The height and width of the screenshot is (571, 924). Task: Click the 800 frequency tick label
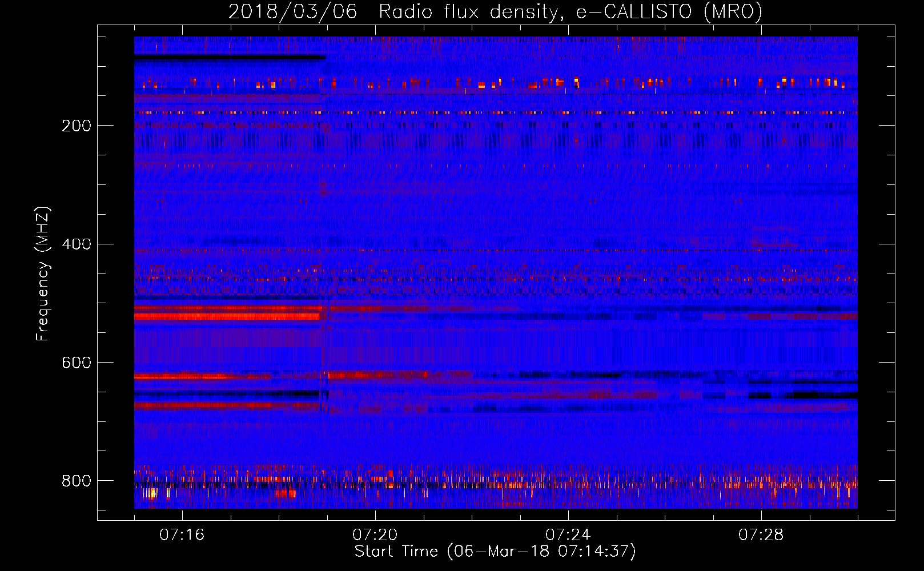point(77,481)
